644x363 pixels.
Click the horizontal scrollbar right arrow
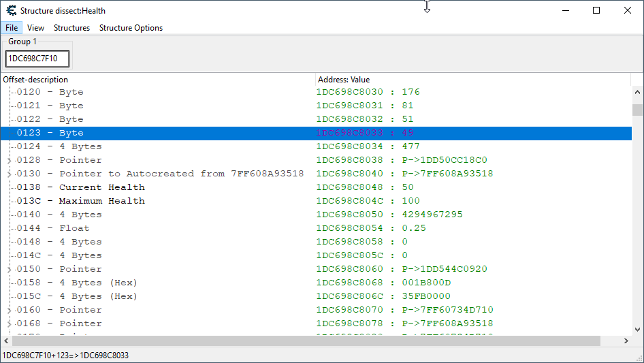coord(626,341)
